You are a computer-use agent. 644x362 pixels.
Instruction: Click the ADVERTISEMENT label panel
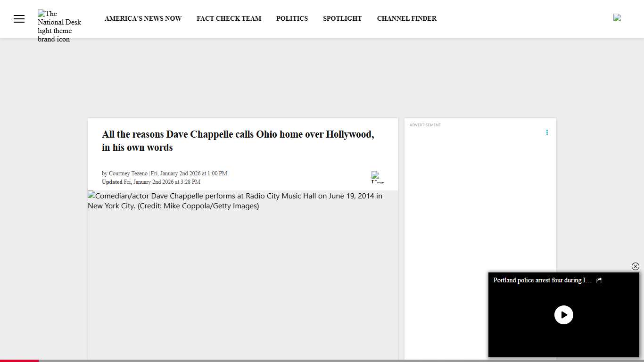coord(425,124)
